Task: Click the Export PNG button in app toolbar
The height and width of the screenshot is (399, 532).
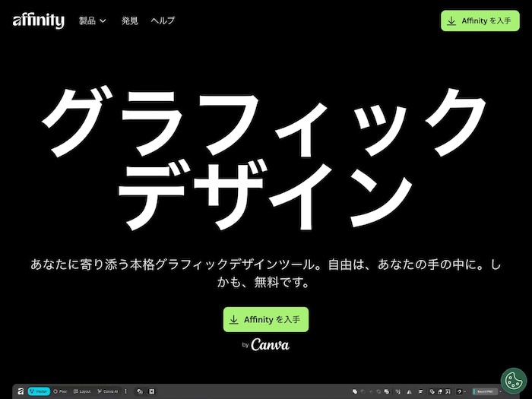Action: [x=485, y=391]
